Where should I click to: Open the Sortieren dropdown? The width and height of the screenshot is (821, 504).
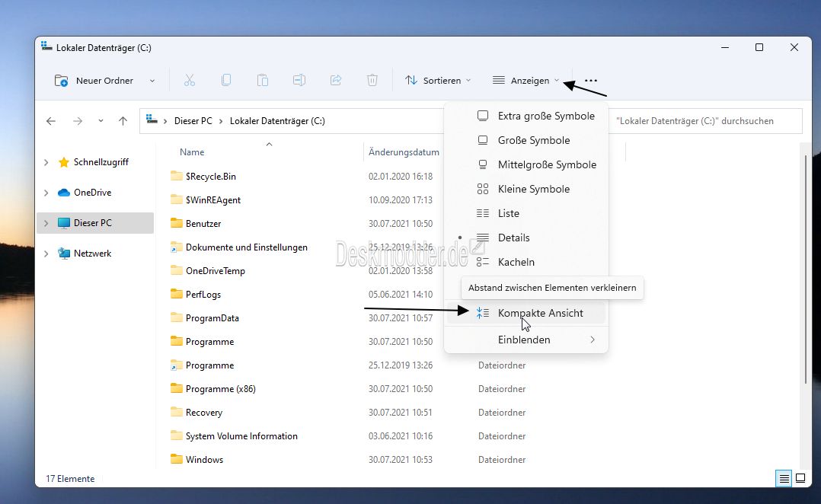pyautogui.click(x=438, y=81)
